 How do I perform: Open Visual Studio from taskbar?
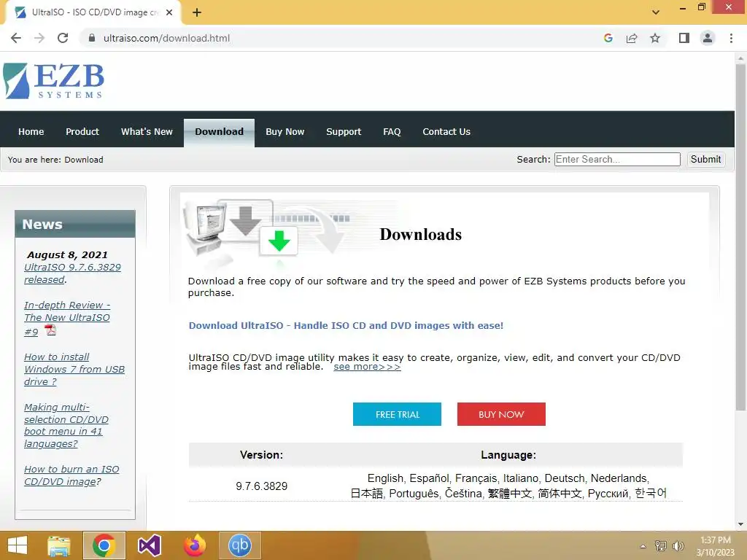click(x=149, y=545)
